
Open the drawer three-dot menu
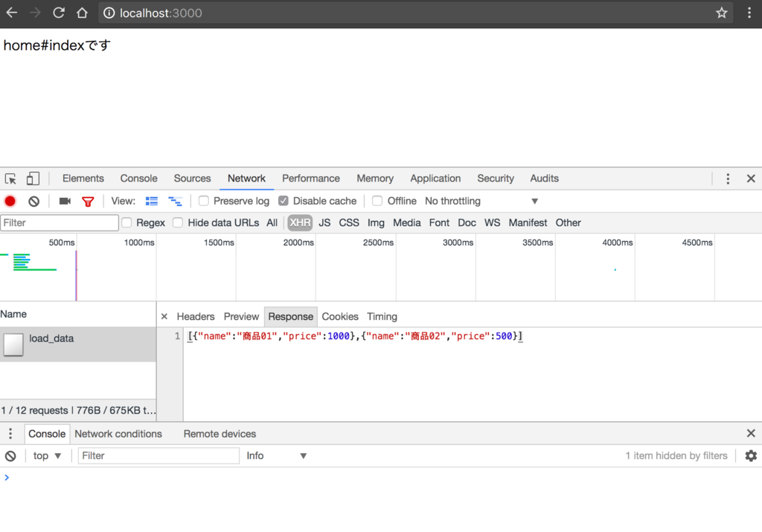tap(10, 433)
